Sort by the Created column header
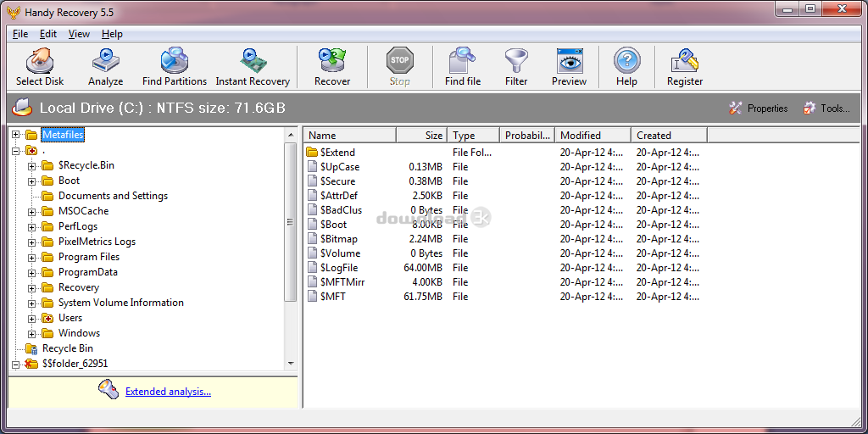This screenshot has width=868, height=434. point(669,135)
